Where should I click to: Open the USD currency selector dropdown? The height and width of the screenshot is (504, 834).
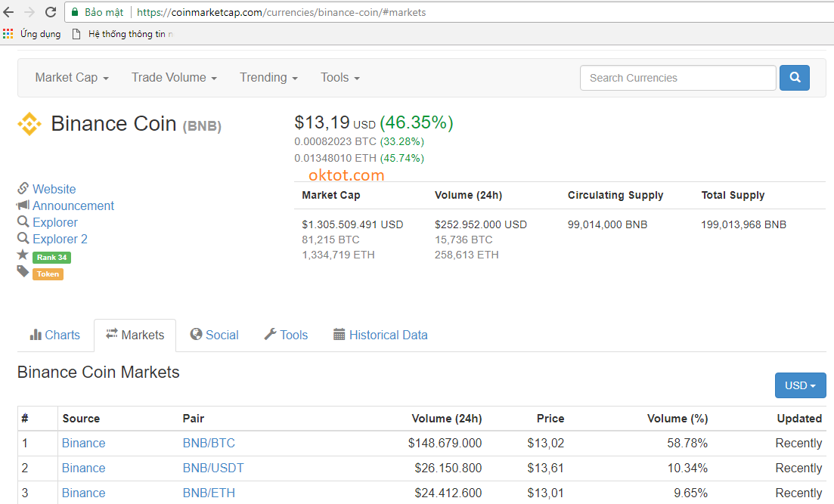pyautogui.click(x=800, y=385)
